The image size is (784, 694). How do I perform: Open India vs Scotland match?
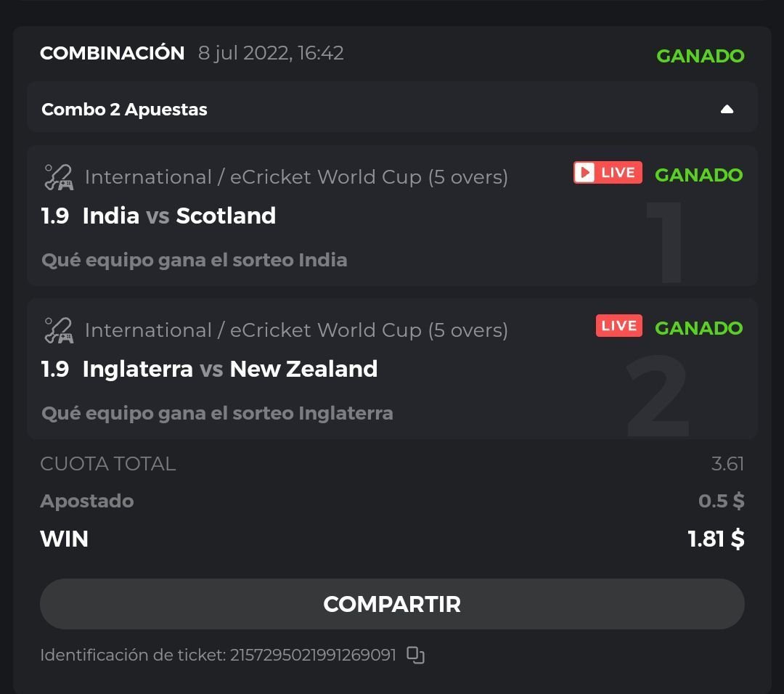coord(179,216)
